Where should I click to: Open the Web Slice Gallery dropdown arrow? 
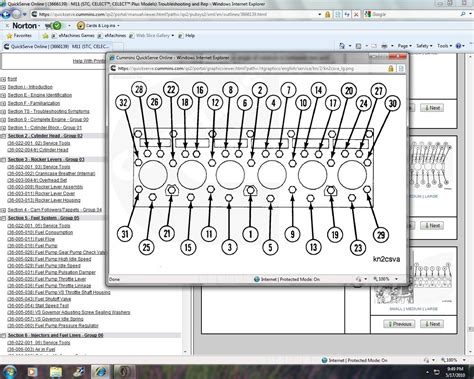pyautogui.click(x=173, y=36)
